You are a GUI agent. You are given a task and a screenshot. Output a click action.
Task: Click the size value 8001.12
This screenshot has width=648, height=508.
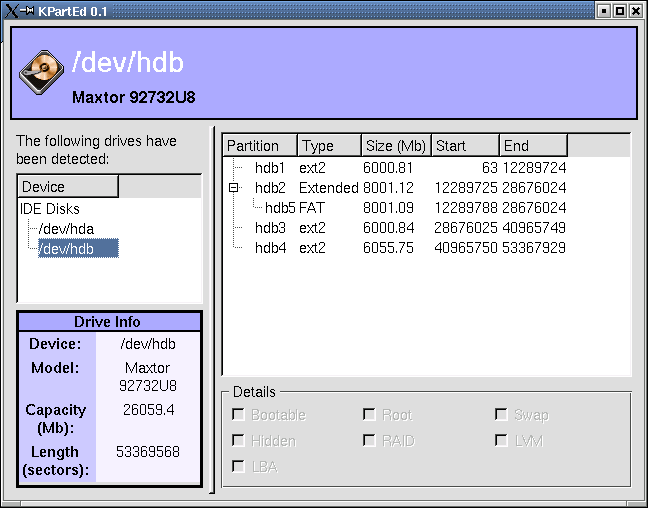click(388, 188)
